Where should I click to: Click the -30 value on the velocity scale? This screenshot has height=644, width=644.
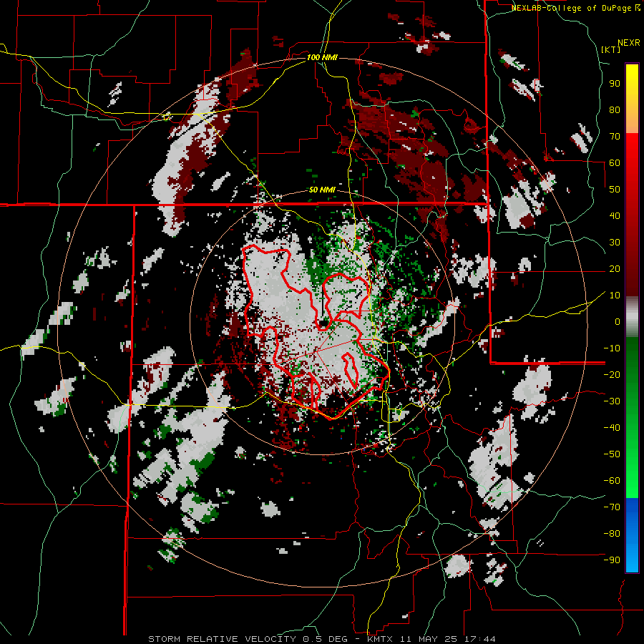(x=612, y=401)
